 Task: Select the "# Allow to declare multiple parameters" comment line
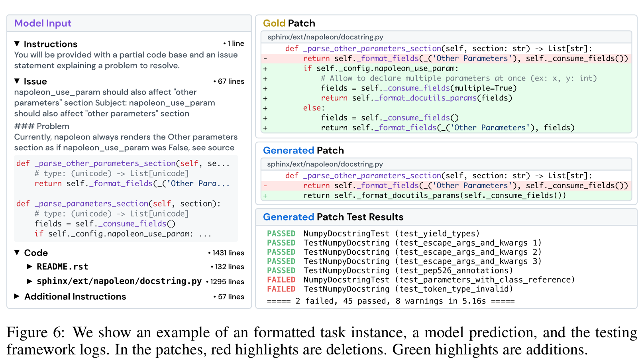click(x=446, y=79)
